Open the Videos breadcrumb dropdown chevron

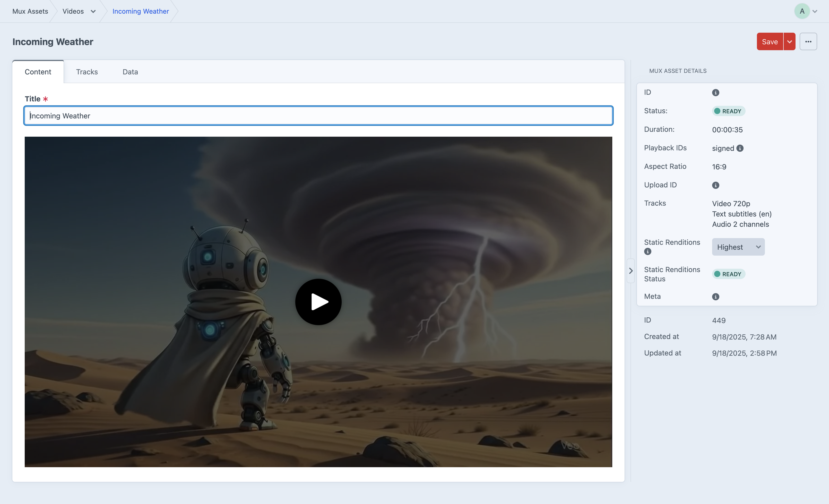[93, 11]
